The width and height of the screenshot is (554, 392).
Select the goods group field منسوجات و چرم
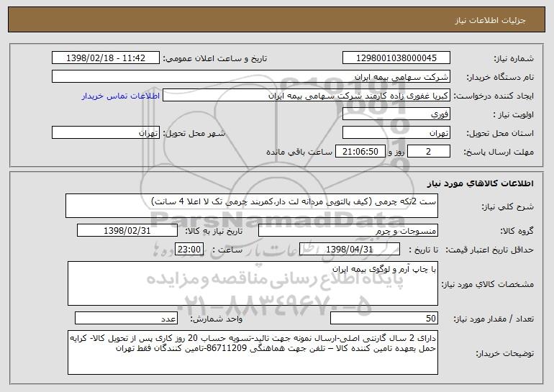(x=348, y=231)
